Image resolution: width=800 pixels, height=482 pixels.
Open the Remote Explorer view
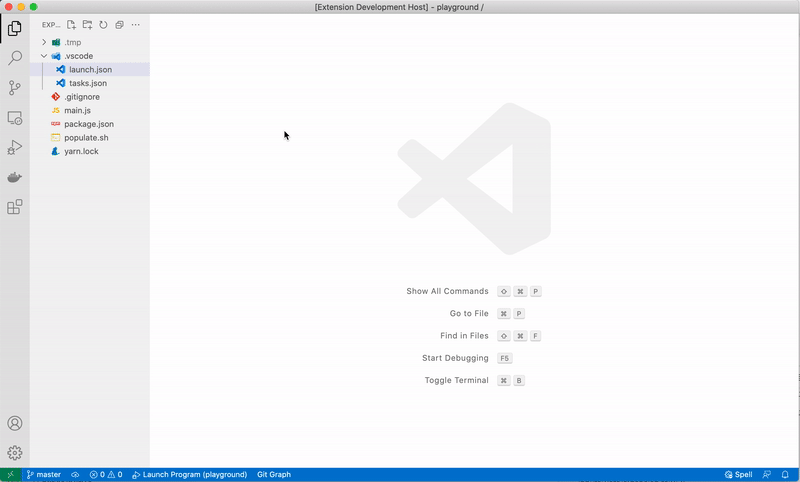tap(15, 118)
